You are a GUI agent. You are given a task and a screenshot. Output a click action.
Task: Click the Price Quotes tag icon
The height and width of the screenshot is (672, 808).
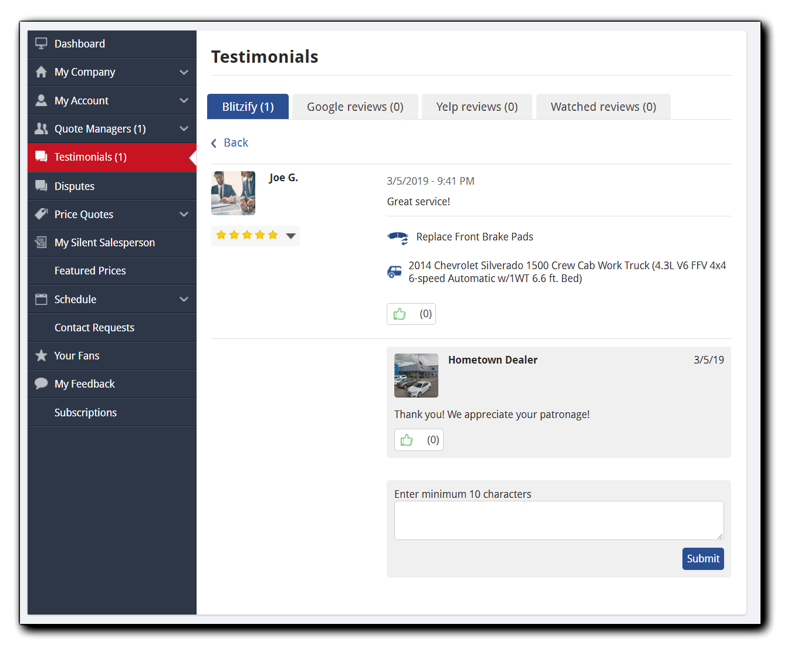point(41,214)
